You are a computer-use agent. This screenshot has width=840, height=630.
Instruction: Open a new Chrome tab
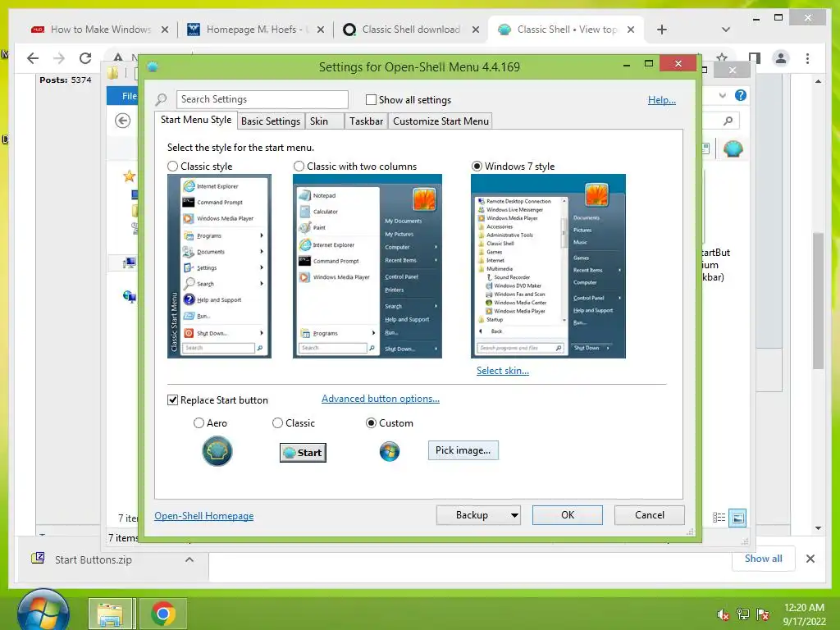tap(662, 30)
